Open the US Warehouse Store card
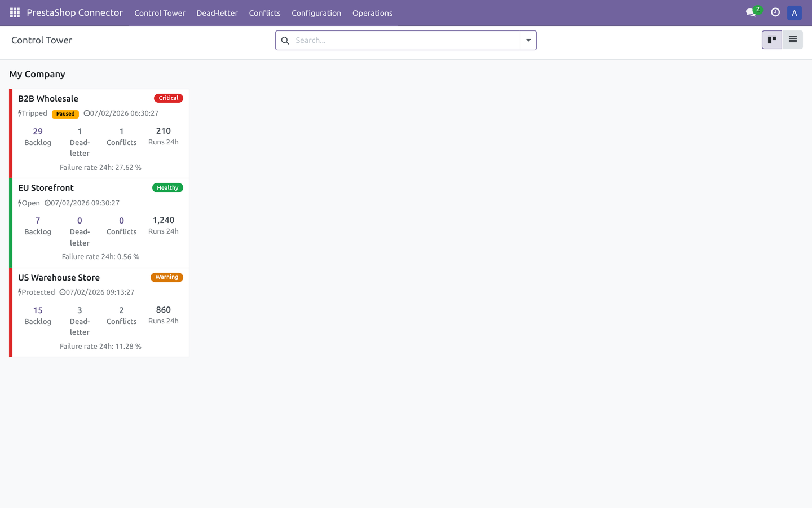This screenshot has width=812, height=508. (x=99, y=312)
